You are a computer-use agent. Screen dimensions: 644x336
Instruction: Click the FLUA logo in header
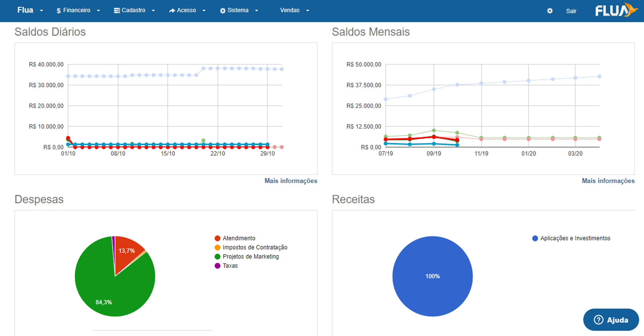tap(617, 10)
